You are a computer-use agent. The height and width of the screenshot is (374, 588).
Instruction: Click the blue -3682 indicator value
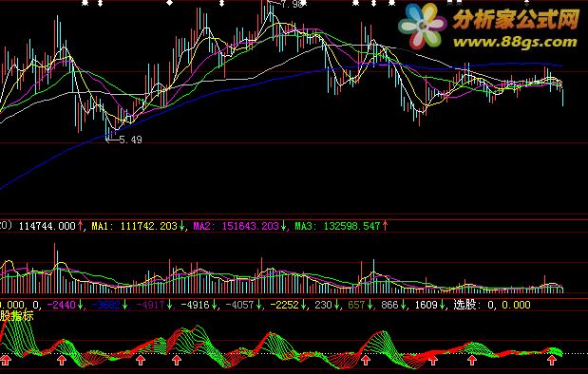pos(105,305)
